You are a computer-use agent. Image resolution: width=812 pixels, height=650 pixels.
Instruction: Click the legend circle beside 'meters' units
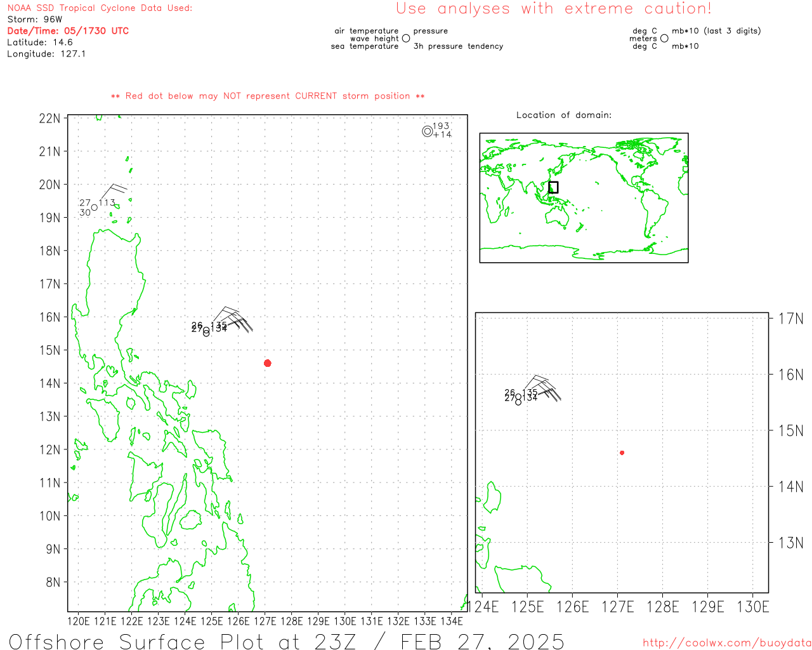pos(664,38)
